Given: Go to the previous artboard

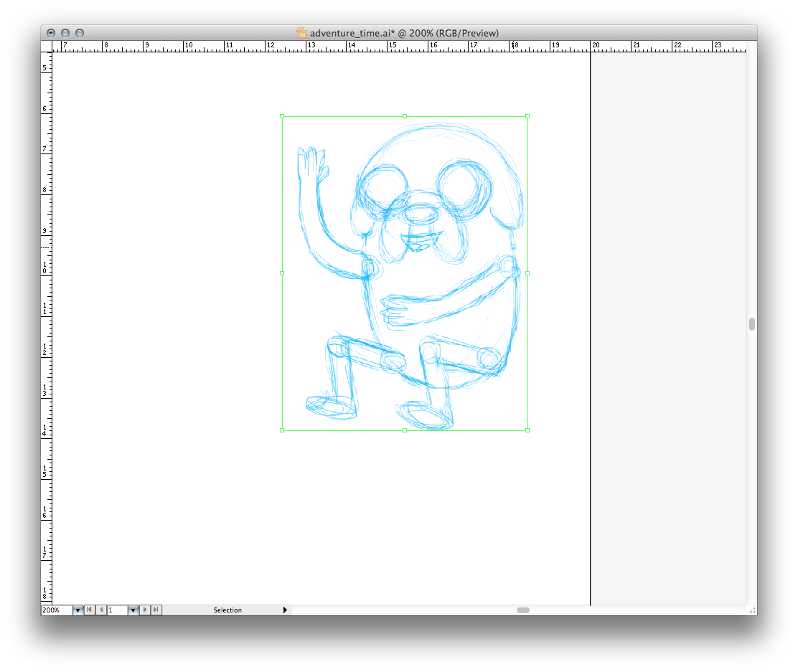Looking at the screenshot, I should [101, 610].
